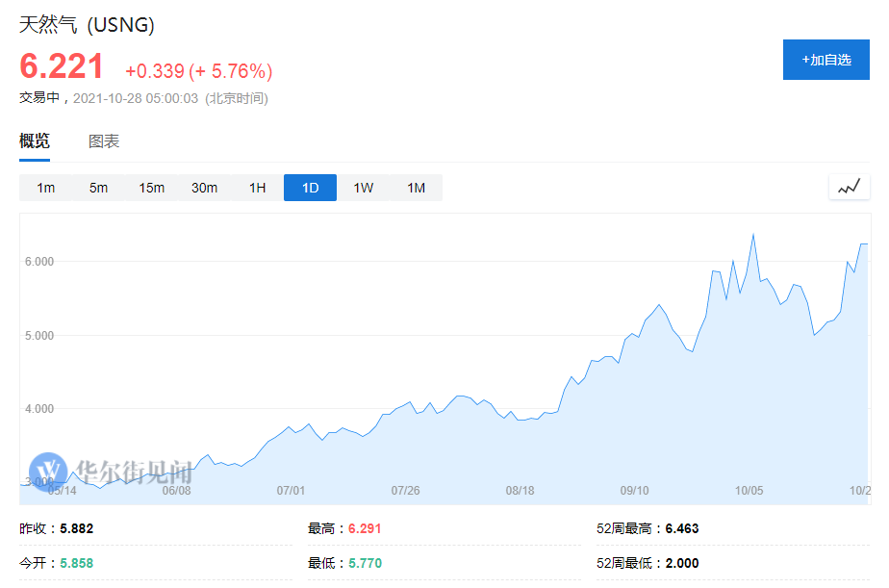
Task: Click the 最低 value 5.770
Action: [365, 563]
